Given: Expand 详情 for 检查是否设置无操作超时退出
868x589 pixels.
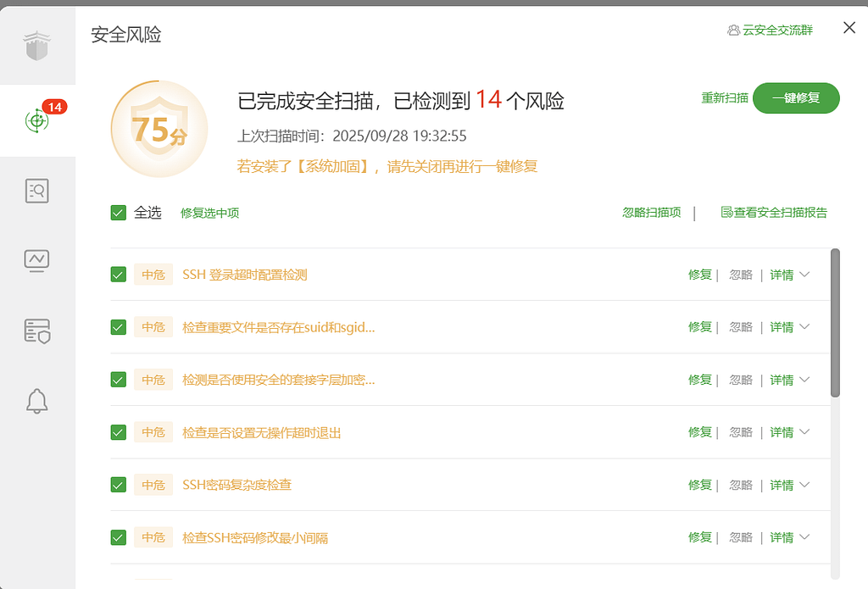Looking at the screenshot, I should [x=789, y=432].
